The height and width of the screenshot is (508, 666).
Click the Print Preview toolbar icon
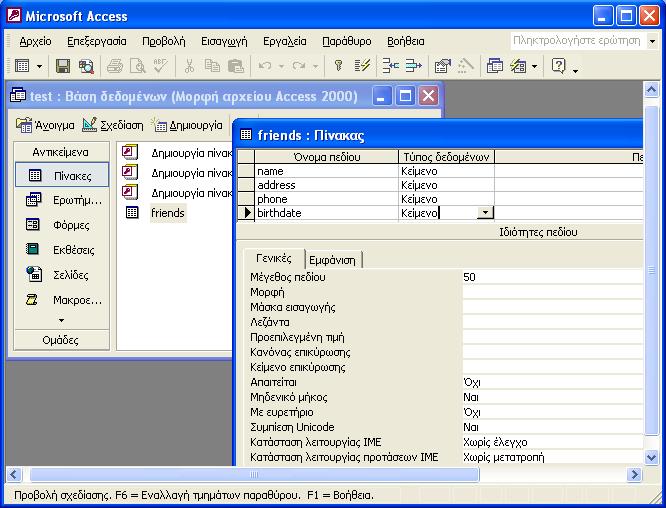tap(138, 66)
